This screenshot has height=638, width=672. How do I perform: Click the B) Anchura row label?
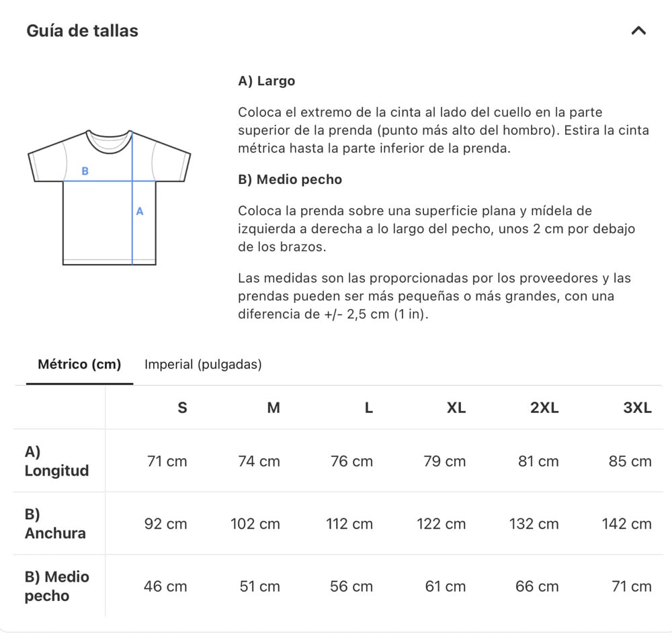point(55,524)
